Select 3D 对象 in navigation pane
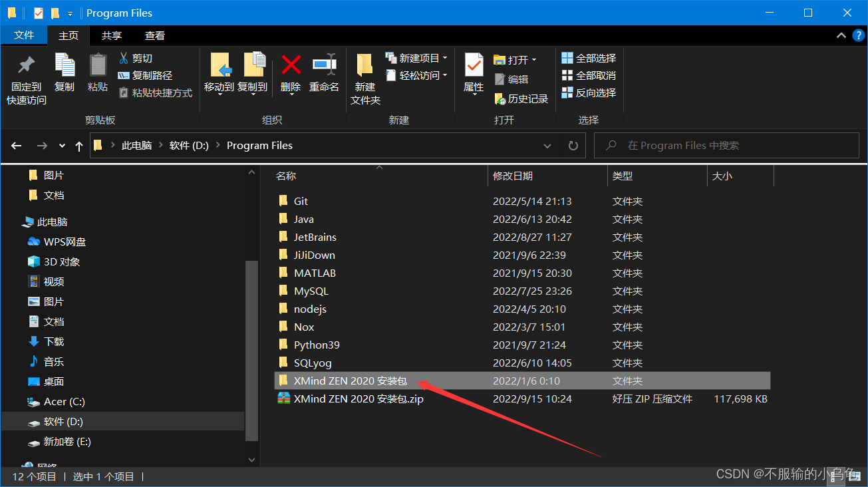This screenshot has width=868, height=487. [55, 262]
